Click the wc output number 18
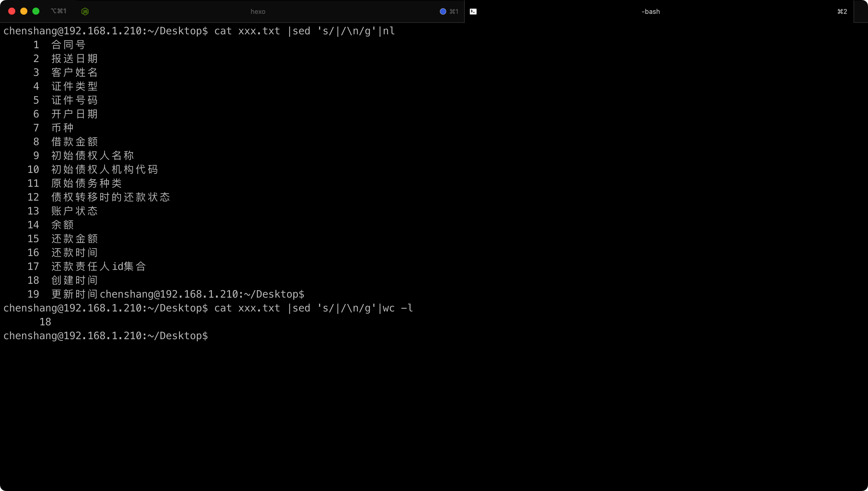The image size is (868, 491). point(45,322)
